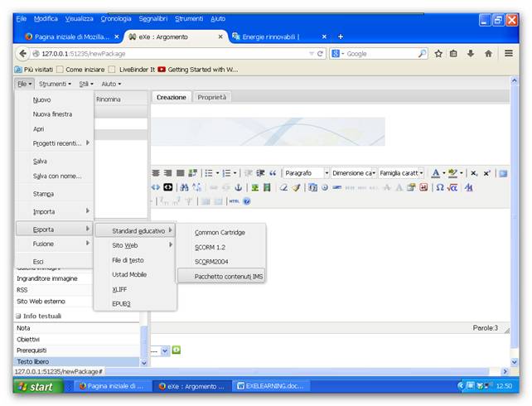Collapse the Info testuali group
The width and height of the screenshot is (532, 406).
pyautogui.click(x=18, y=317)
